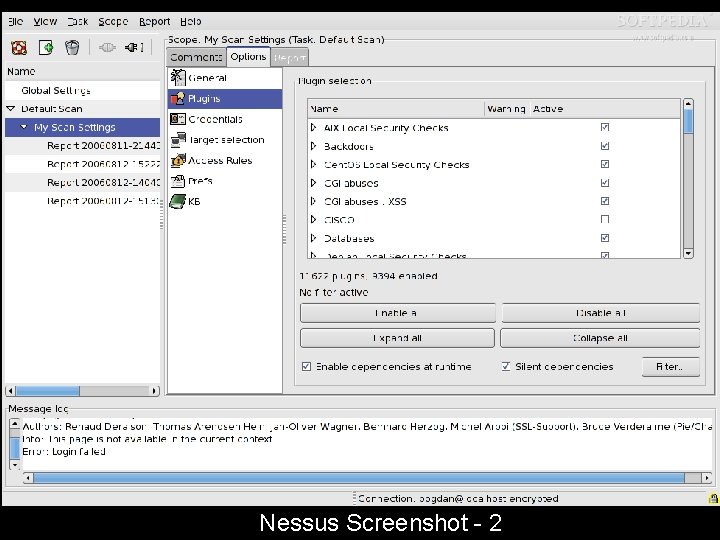Image resolution: width=720 pixels, height=540 pixels.
Task: Open the File menu
Action: (15, 21)
